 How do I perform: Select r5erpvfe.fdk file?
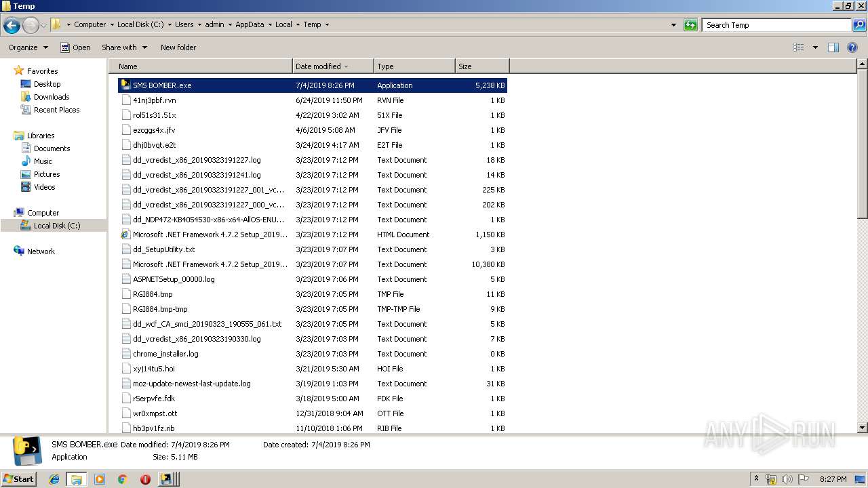154,399
